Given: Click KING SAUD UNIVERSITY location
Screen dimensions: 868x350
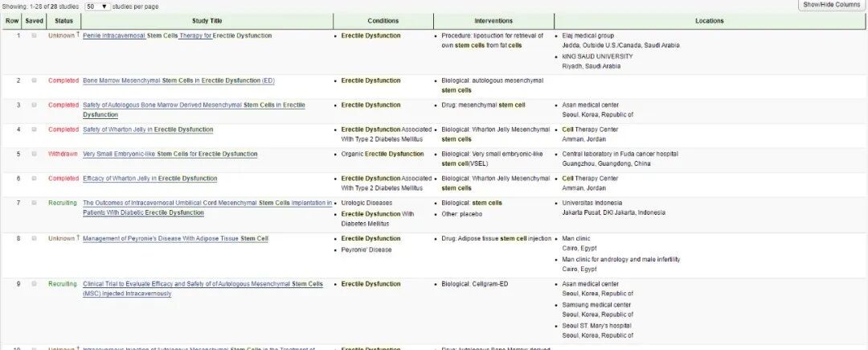Looking at the screenshot, I should click(x=597, y=56).
